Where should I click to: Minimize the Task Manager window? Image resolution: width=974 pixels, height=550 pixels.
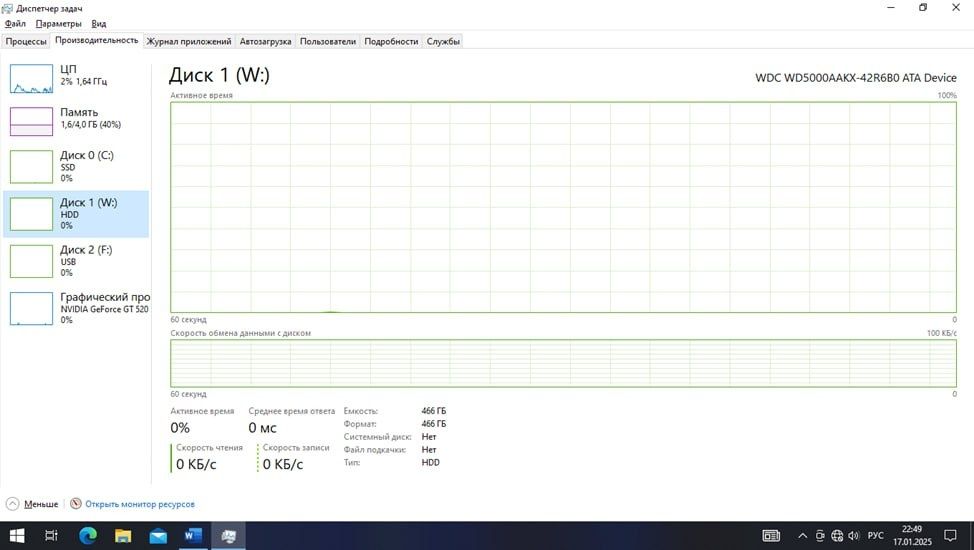pos(891,7)
